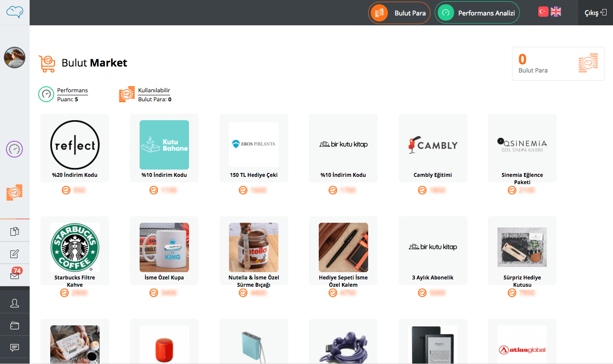Open the performance gauge icon in sidebar
Image resolution: width=613 pixels, height=364 pixels.
15,149
